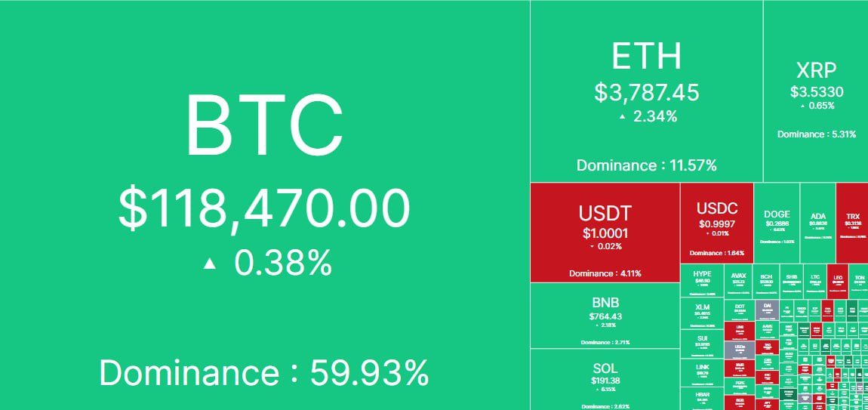Select the HYPE tile
Viewport: 868px width, 410px height.
pyautogui.click(x=702, y=281)
